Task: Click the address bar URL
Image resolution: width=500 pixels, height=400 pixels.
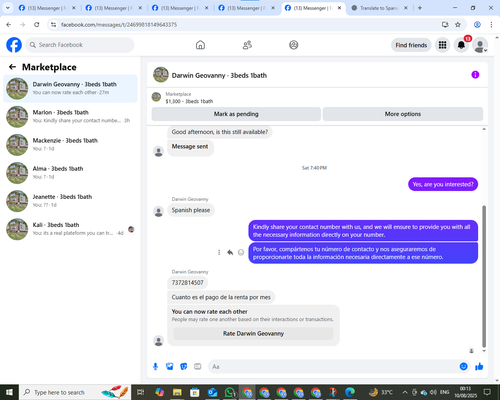Action: pyautogui.click(x=119, y=25)
